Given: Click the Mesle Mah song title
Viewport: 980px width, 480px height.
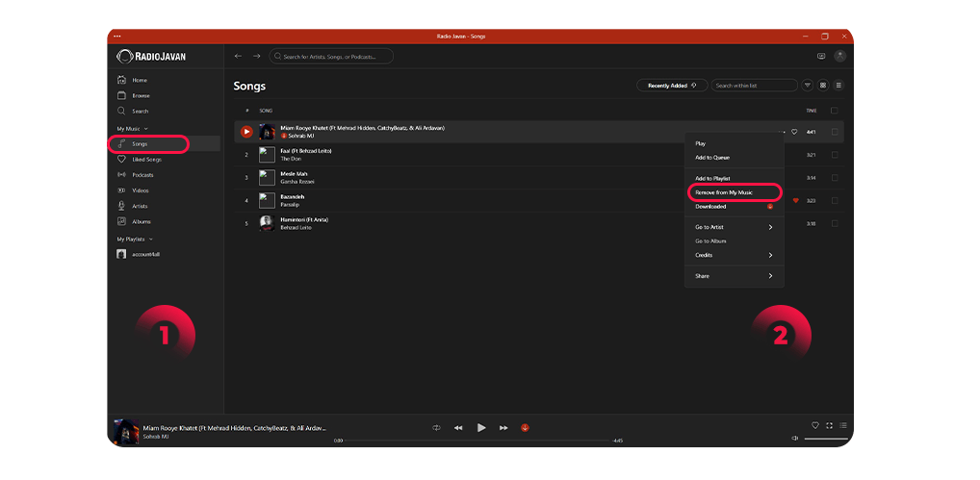Looking at the screenshot, I should point(294,174).
